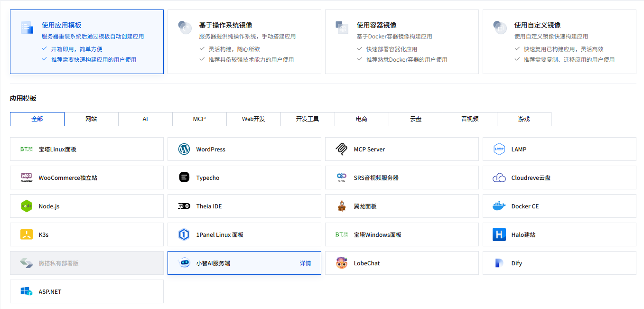Click the Theia IDE logo icon
Viewport: 644px width, 309px height.
click(x=184, y=206)
